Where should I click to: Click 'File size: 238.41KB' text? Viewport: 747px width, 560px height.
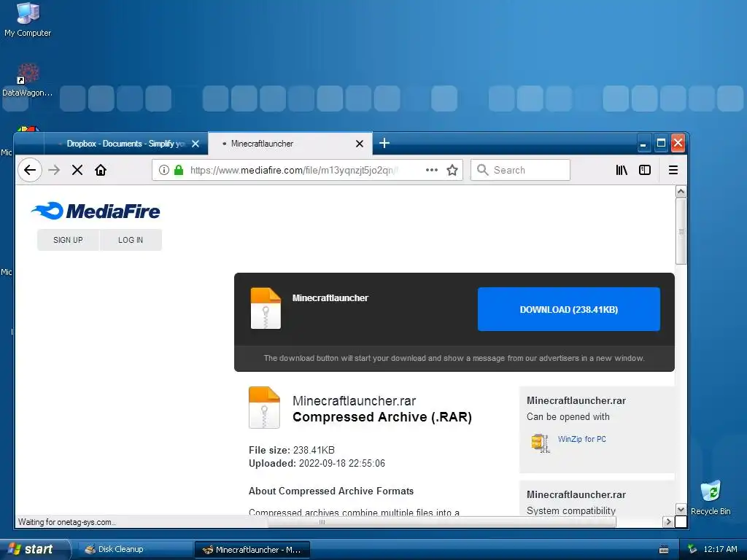[292, 450]
